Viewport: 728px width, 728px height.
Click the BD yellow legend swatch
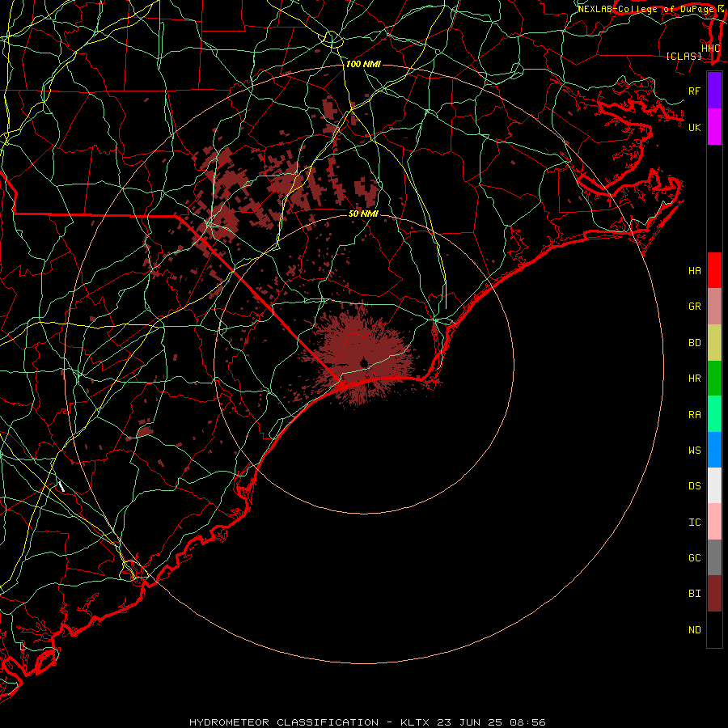714,342
